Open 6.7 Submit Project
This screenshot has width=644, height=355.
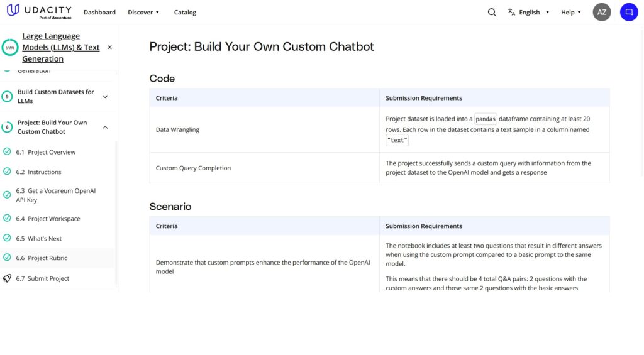click(42, 278)
